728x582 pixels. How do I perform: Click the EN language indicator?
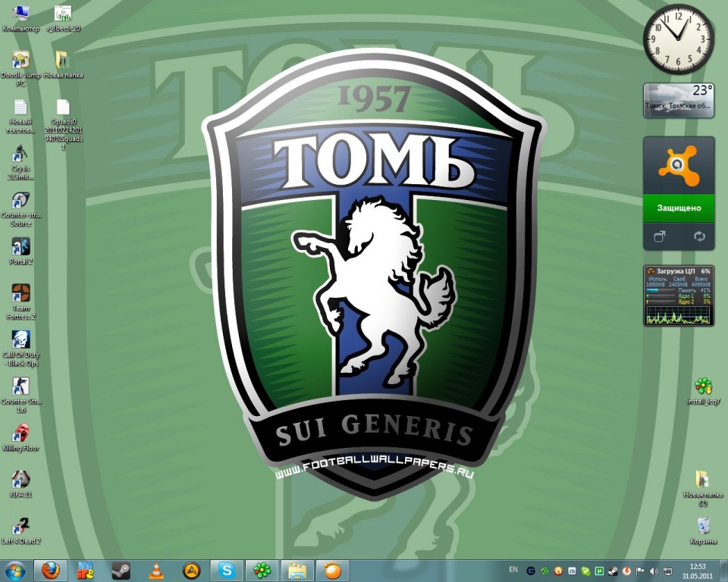coord(513,570)
